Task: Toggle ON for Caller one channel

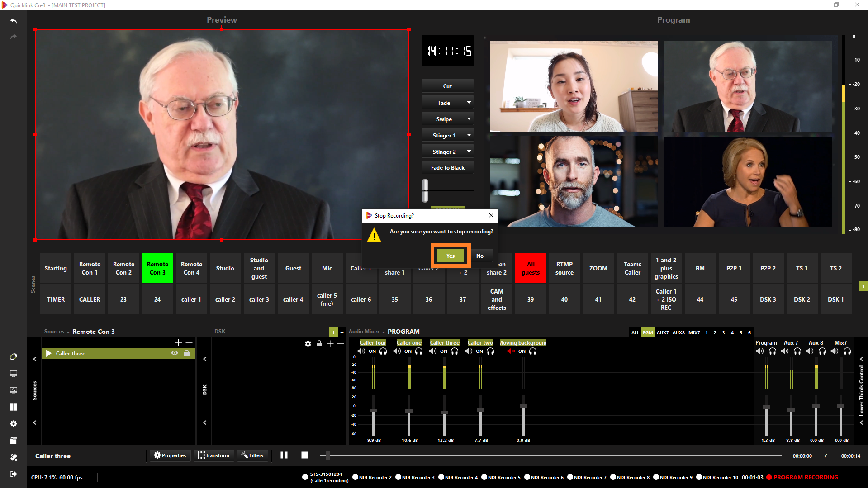Action: [x=408, y=351]
